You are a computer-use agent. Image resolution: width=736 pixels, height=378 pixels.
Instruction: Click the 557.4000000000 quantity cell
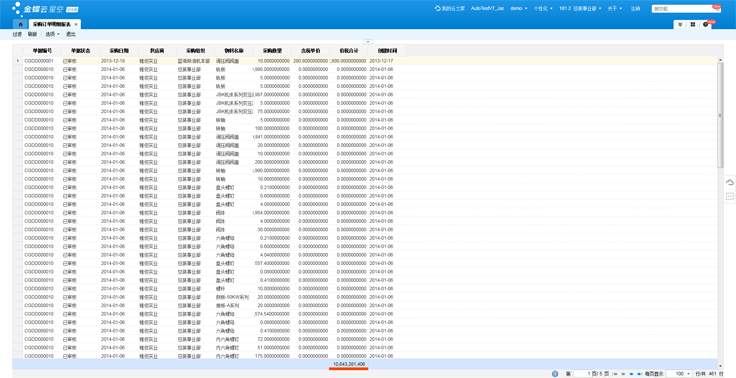point(272,263)
